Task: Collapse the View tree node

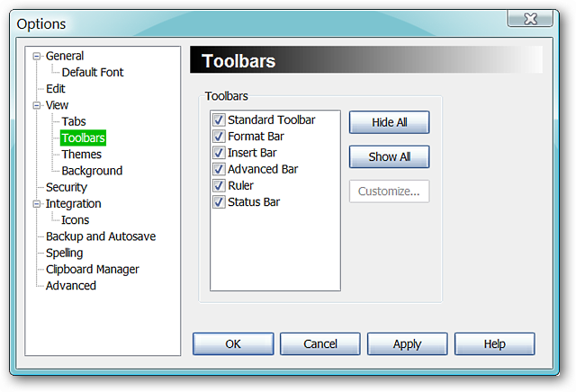Action: click(36, 105)
